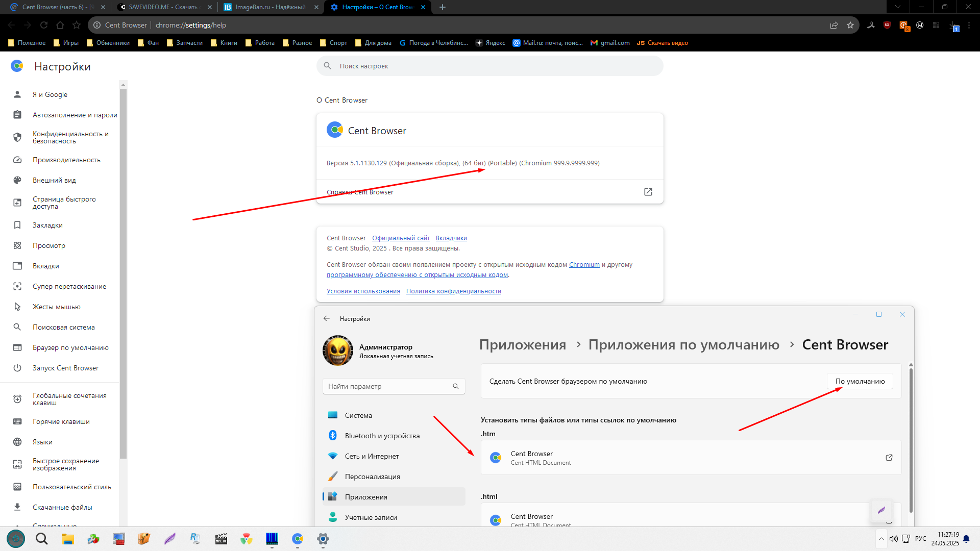Close the ImageBan.ru tab

[316, 7]
